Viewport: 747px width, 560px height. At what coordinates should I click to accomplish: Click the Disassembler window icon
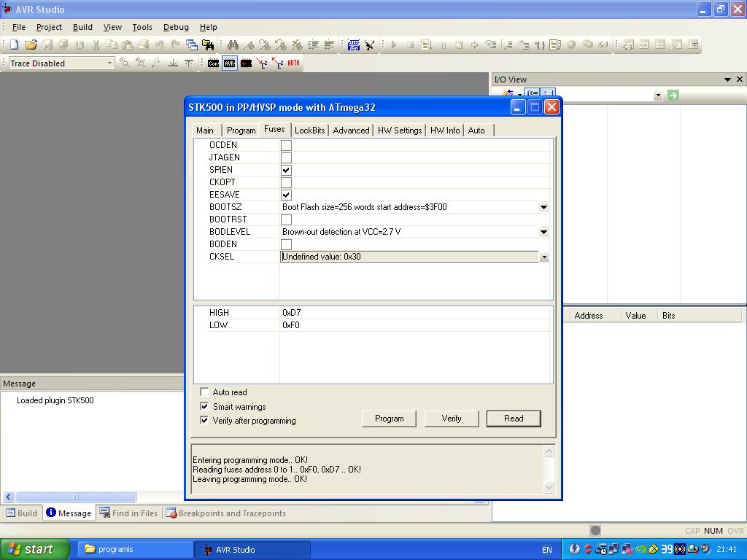676,44
